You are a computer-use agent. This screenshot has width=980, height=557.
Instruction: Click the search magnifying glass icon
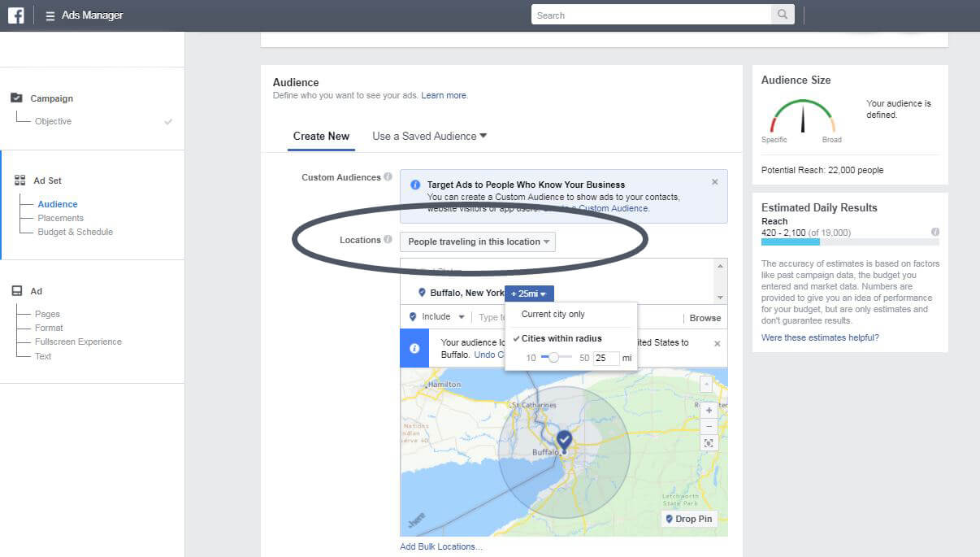point(782,15)
